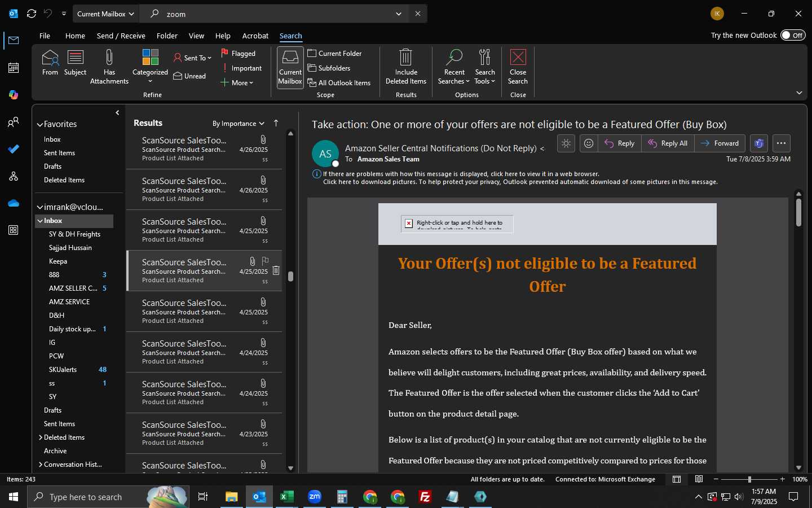
Task: Open Recent Searches dropdown
Action: 454,67
